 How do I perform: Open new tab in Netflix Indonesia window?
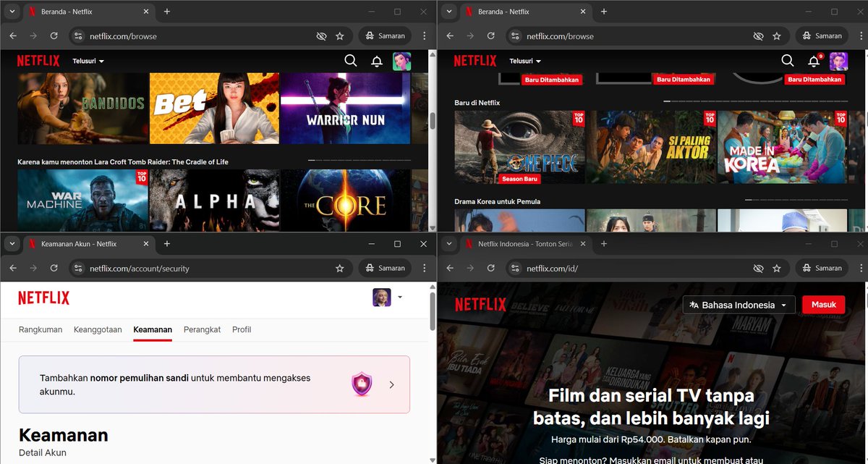click(604, 244)
